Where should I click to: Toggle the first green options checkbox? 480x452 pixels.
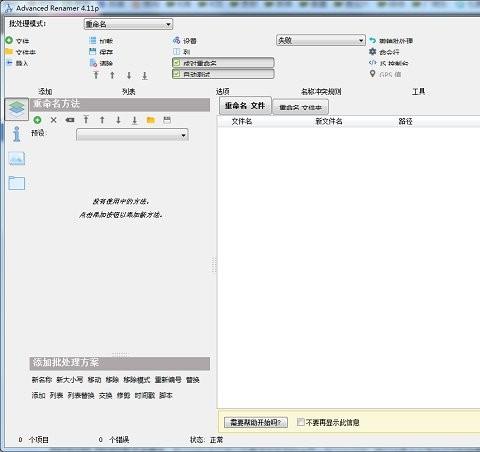(x=177, y=63)
